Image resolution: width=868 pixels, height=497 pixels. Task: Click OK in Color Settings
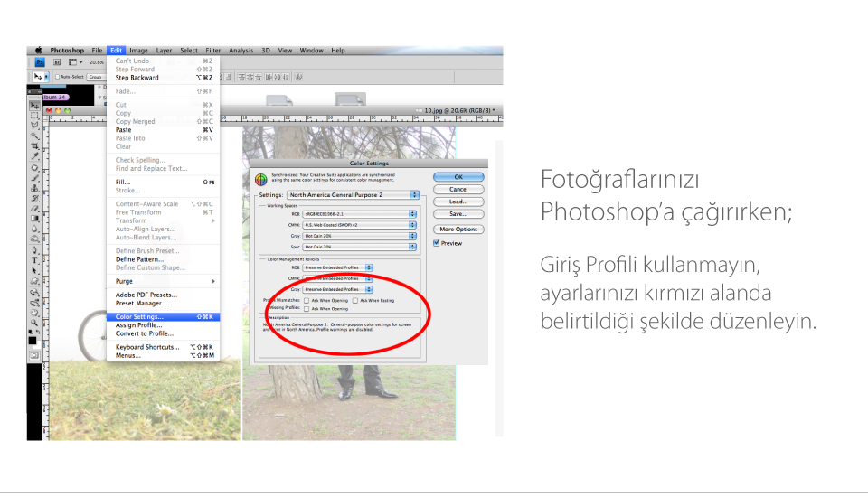point(458,177)
